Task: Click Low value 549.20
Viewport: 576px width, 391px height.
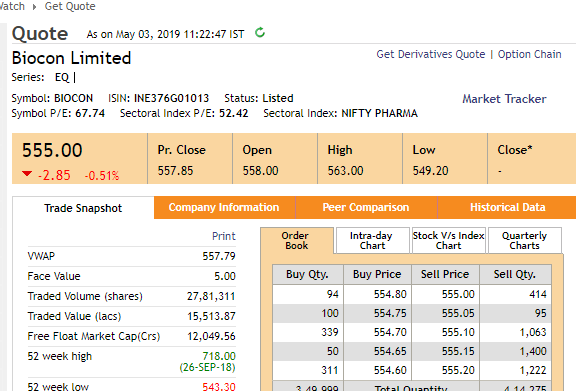Action: (x=431, y=171)
